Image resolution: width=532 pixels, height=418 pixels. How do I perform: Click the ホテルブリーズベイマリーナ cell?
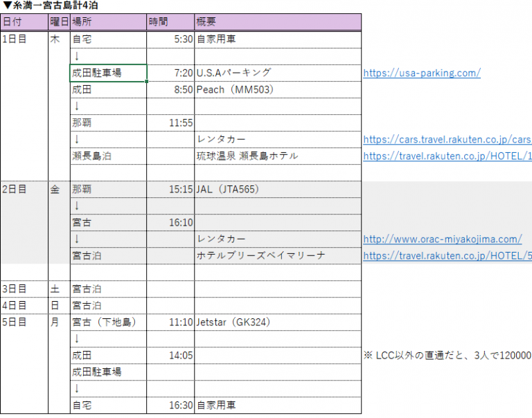pyautogui.click(x=277, y=255)
